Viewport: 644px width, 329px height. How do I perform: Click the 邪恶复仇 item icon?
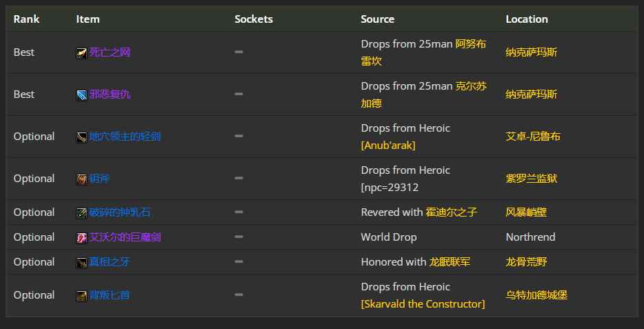click(81, 94)
